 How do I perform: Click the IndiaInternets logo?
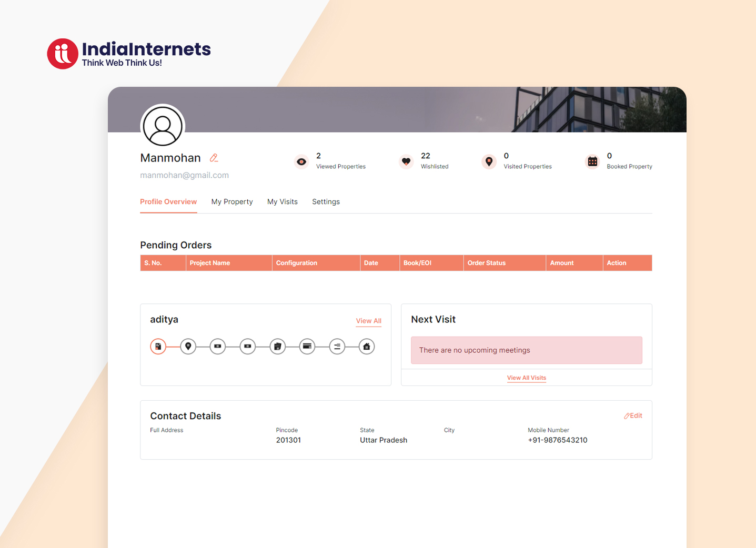click(x=129, y=54)
